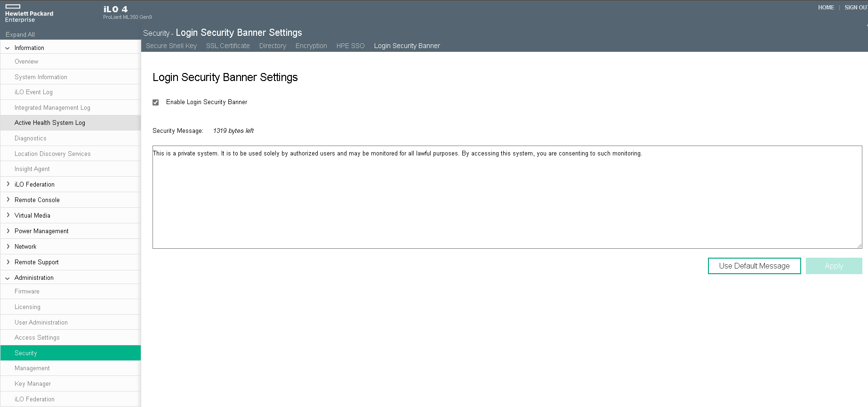This screenshot has width=868, height=407.
Task: Expand the iLO Federation tree node
Action: (8, 184)
